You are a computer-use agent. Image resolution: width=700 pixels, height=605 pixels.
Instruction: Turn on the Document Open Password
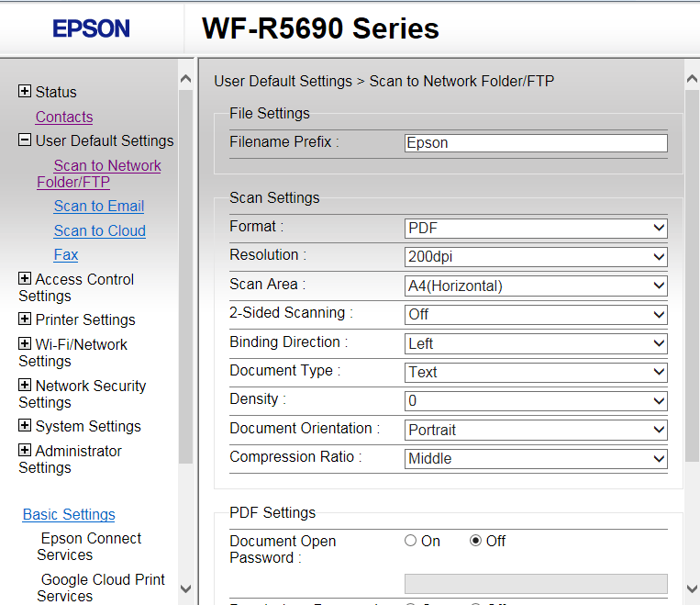[x=410, y=541]
